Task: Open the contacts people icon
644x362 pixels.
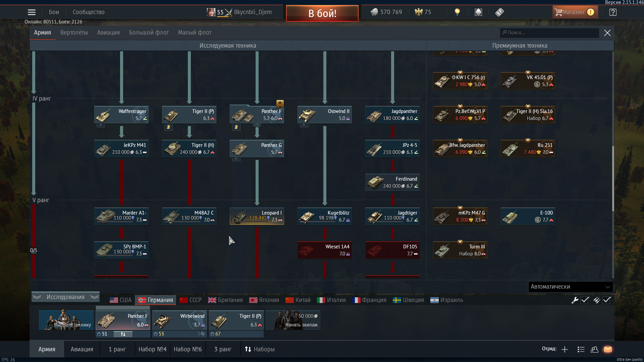Action: [x=594, y=350]
